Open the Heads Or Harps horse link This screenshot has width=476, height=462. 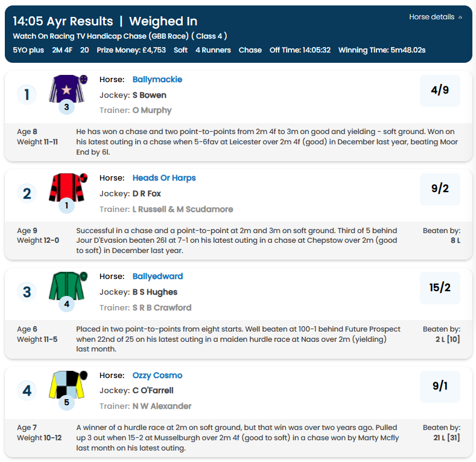(x=164, y=178)
